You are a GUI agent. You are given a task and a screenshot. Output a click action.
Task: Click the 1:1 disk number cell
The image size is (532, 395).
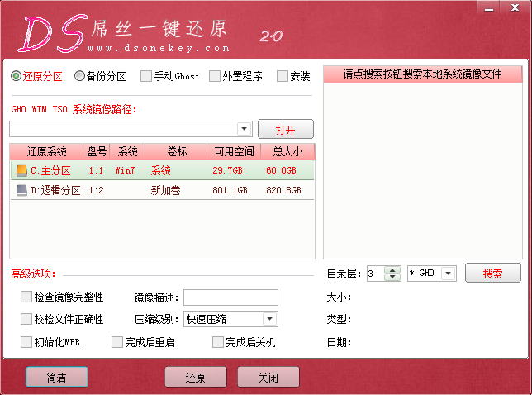(x=97, y=170)
